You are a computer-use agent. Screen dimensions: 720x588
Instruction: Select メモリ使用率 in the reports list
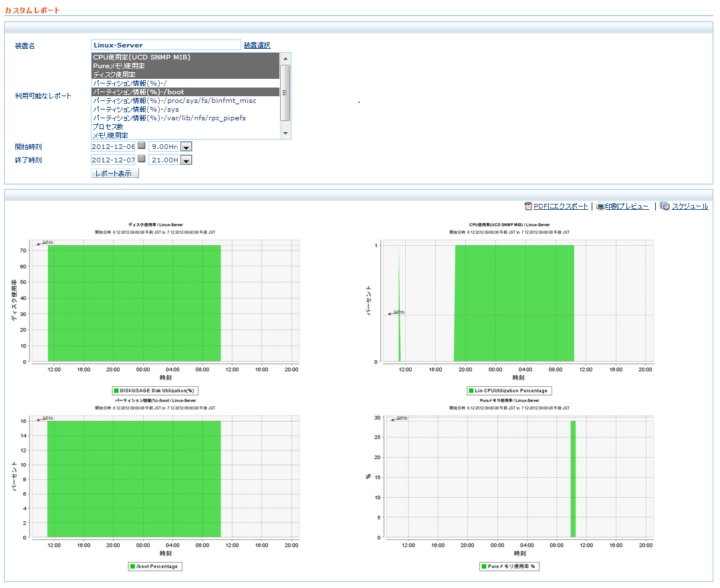coord(110,135)
